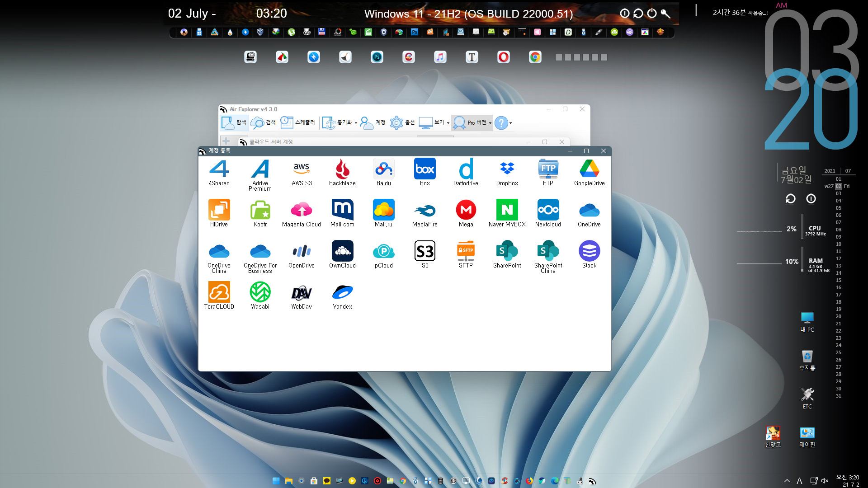
Task: Select the Nextcloud icon
Action: 548,213
